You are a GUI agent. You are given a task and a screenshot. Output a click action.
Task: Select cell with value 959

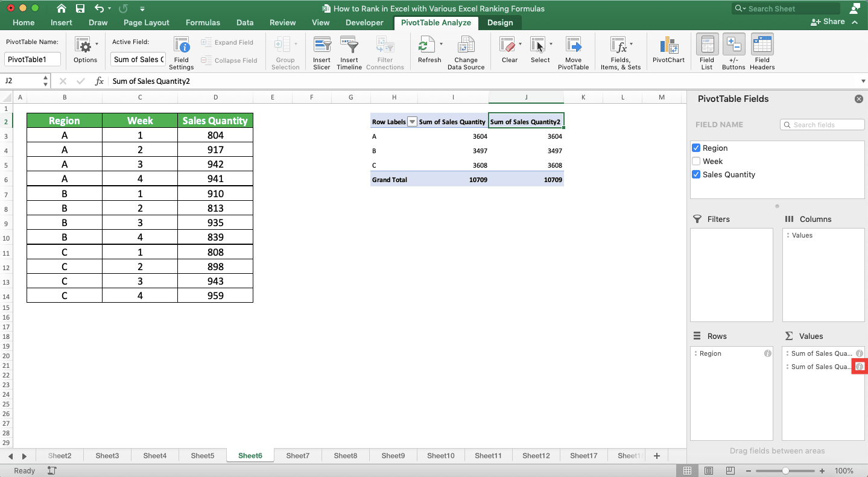tap(215, 295)
